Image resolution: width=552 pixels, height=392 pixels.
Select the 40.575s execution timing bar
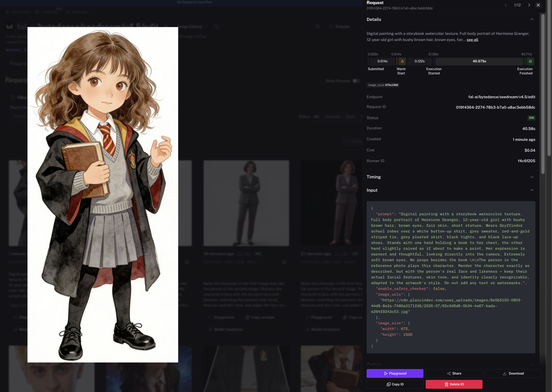[x=479, y=61]
